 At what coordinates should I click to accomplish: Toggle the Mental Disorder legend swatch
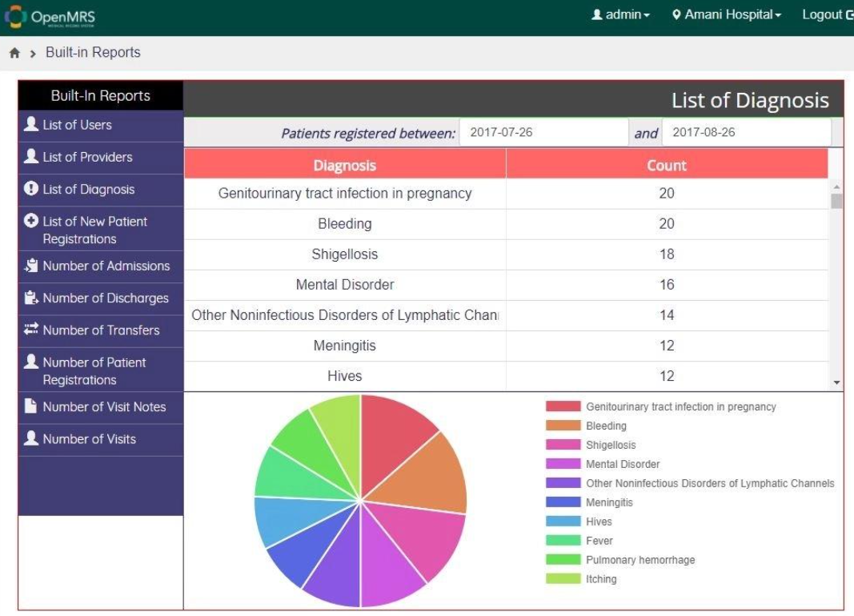[563, 464]
